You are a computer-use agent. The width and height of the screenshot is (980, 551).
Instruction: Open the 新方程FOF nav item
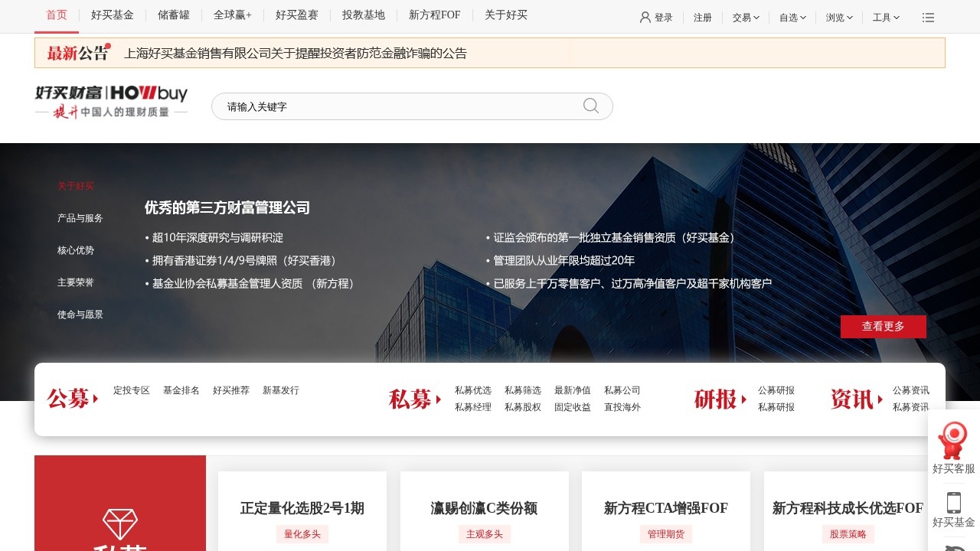coord(435,15)
